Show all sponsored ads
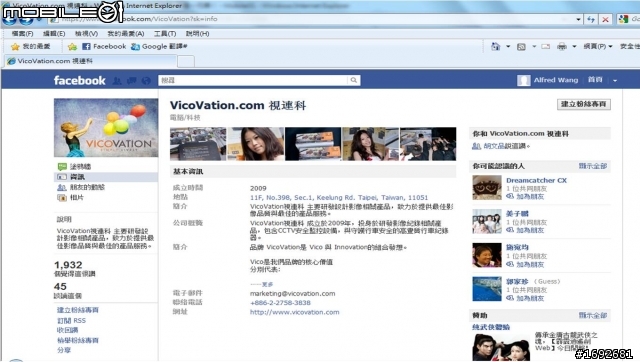This screenshot has height=362, width=640. [593, 315]
